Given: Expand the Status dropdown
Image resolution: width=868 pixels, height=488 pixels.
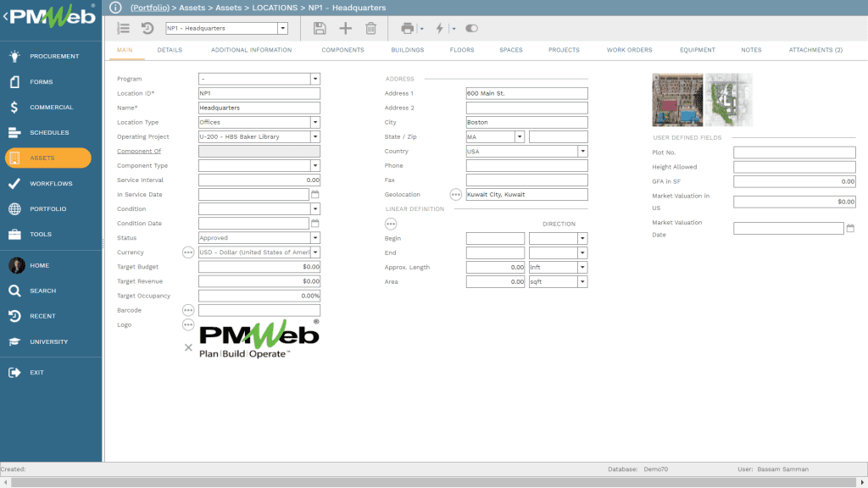Looking at the screenshot, I should coord(315,237).
